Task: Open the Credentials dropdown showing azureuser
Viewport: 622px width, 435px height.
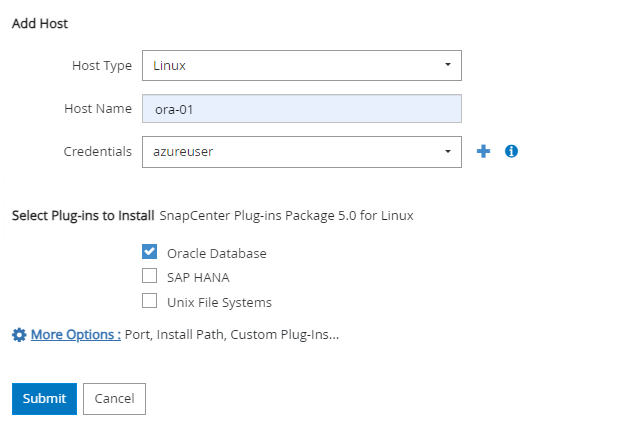Action: point(300,152)
